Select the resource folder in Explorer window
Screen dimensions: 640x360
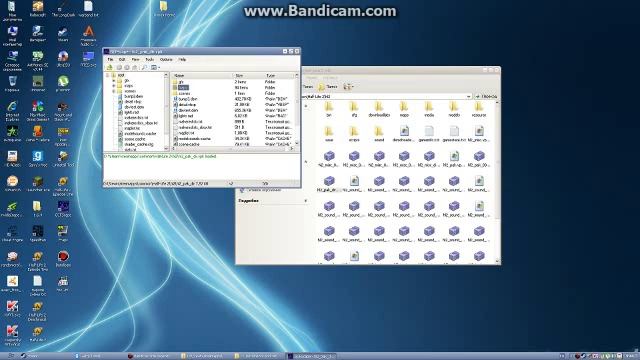click(x=479, y=109)
